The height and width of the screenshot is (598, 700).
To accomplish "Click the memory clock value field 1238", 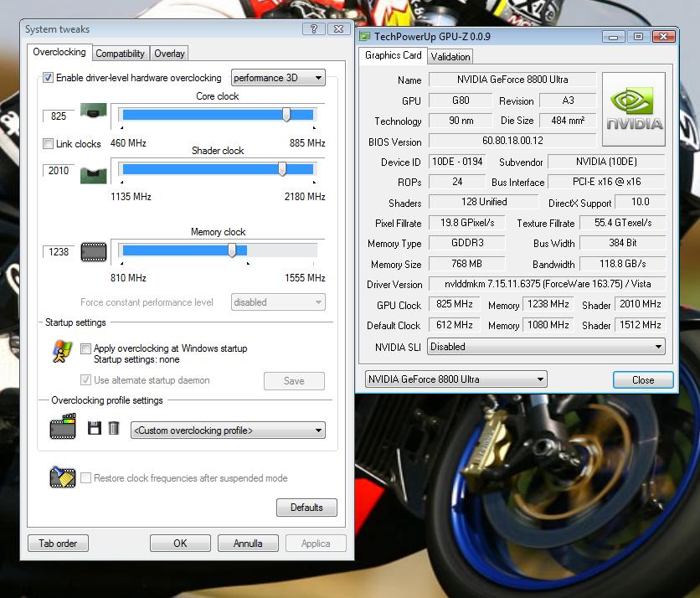I will 59,252.
